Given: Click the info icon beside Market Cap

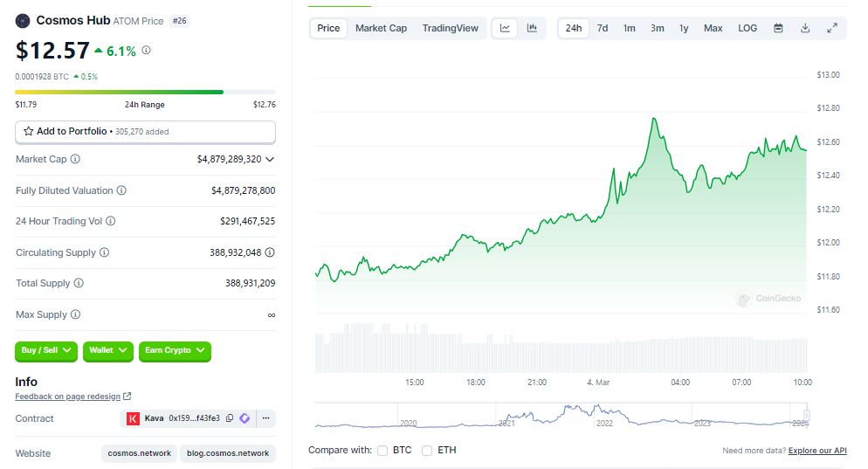Looking at the screenshot, I should [x=75, y=159].
